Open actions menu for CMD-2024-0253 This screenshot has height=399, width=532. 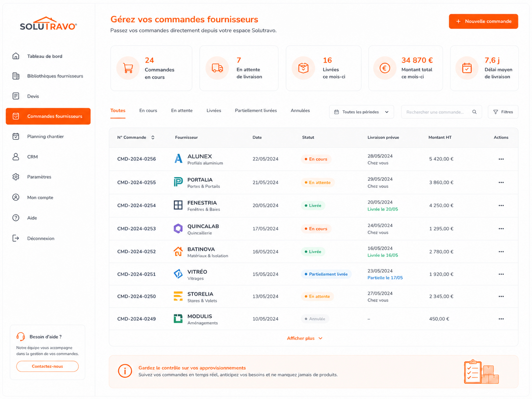click(x=501, y=229)
